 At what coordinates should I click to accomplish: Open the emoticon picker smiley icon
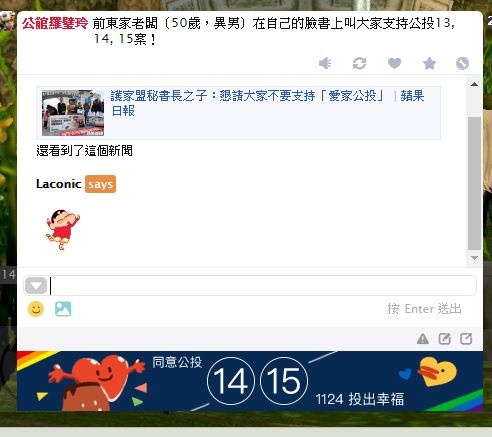pos(36,309)
